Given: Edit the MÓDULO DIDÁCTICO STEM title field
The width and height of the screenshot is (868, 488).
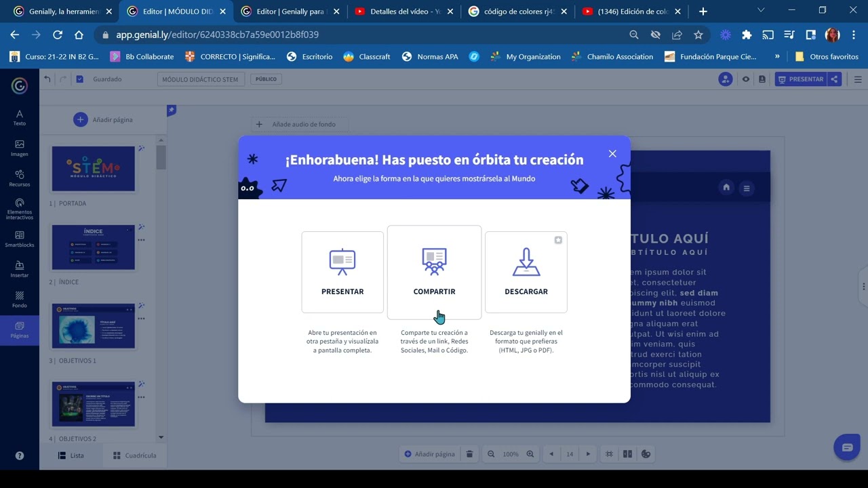Looking at the screenshot, I should (x=200, y=79).
